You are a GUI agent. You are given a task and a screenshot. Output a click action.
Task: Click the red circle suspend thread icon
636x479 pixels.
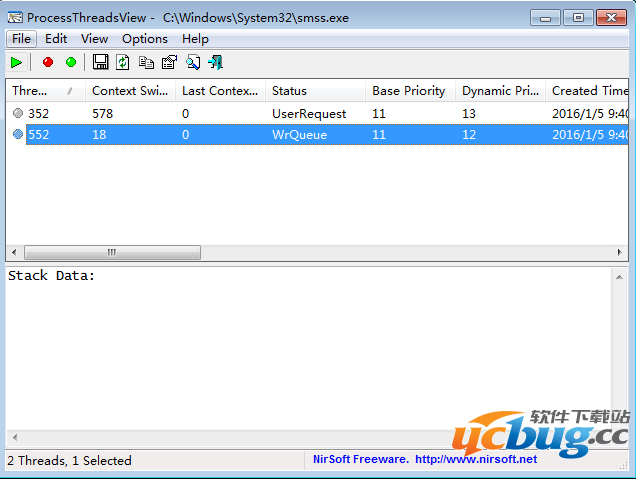pos(47,62)
